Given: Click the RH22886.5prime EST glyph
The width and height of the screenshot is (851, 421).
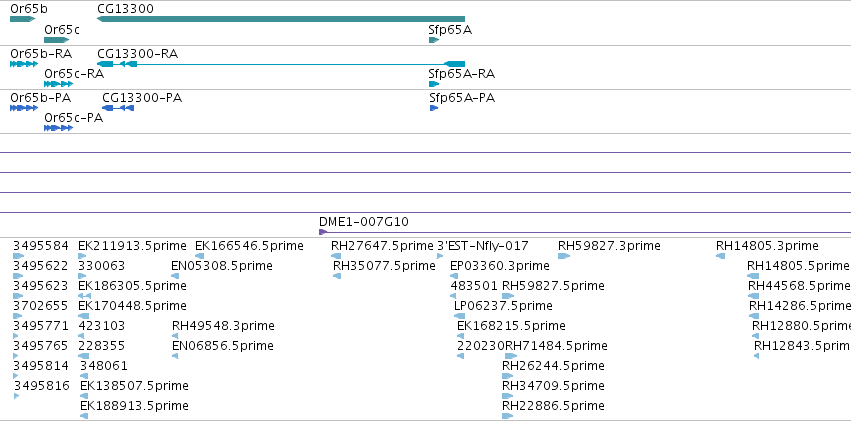Looking at the screenshot, I should click(507, 416).
